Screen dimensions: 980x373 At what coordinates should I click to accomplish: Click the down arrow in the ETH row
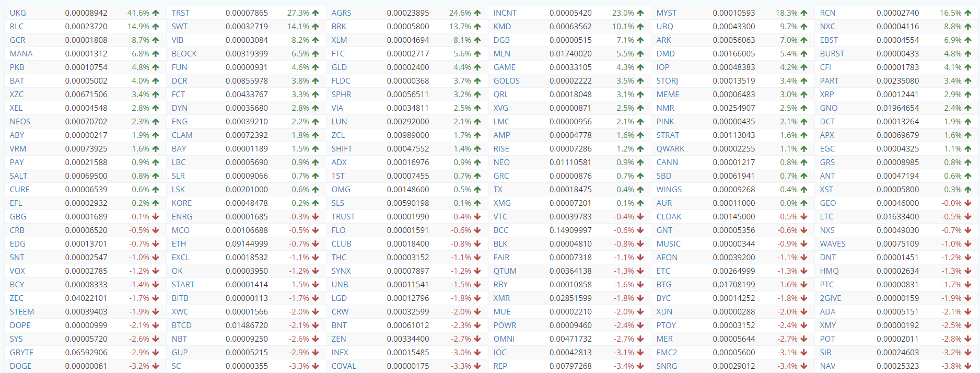(315, 244)
